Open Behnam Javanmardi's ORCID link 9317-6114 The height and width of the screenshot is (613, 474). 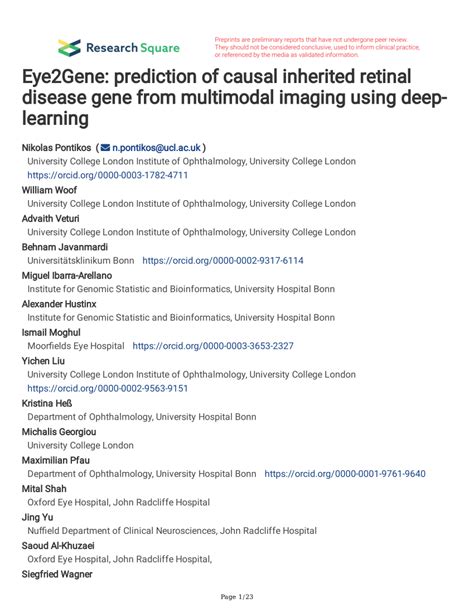coord(223,260)
